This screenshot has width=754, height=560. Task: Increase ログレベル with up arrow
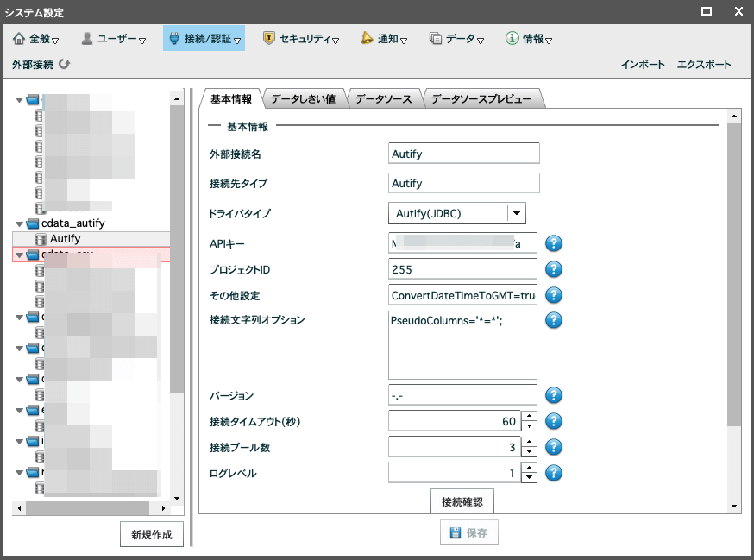529,469
